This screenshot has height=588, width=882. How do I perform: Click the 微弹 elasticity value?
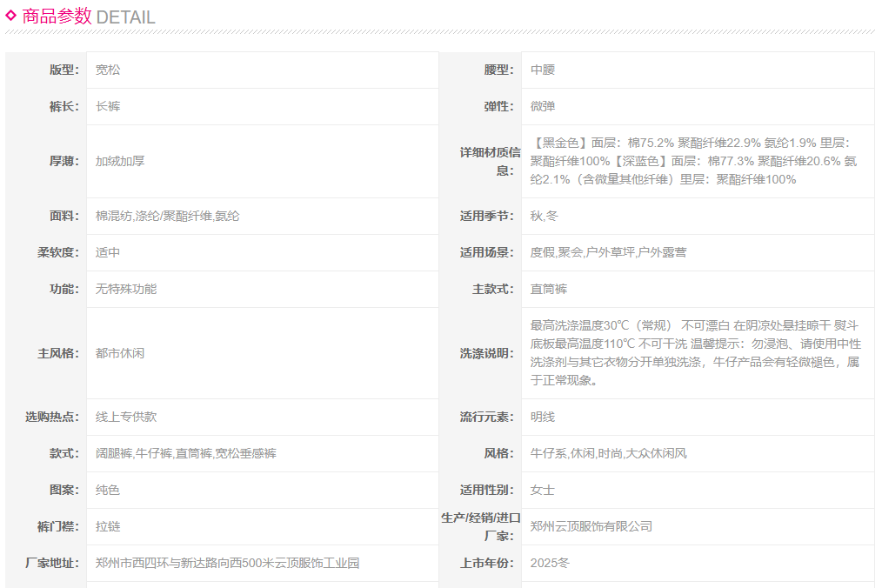pos(543,106)
